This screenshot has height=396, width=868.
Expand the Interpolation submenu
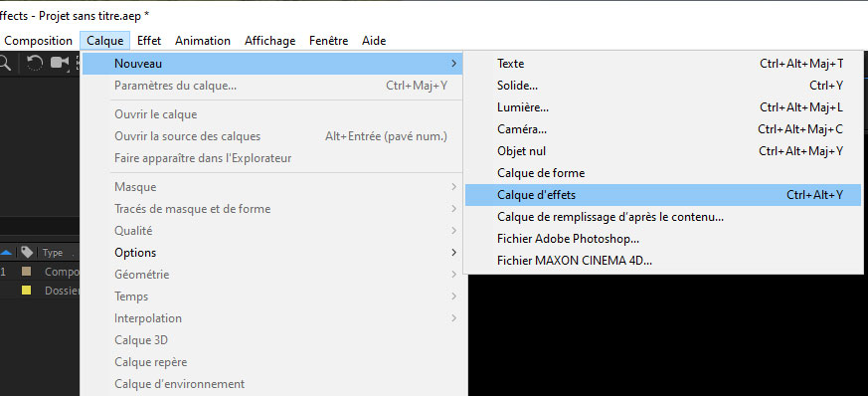point(272,318)
